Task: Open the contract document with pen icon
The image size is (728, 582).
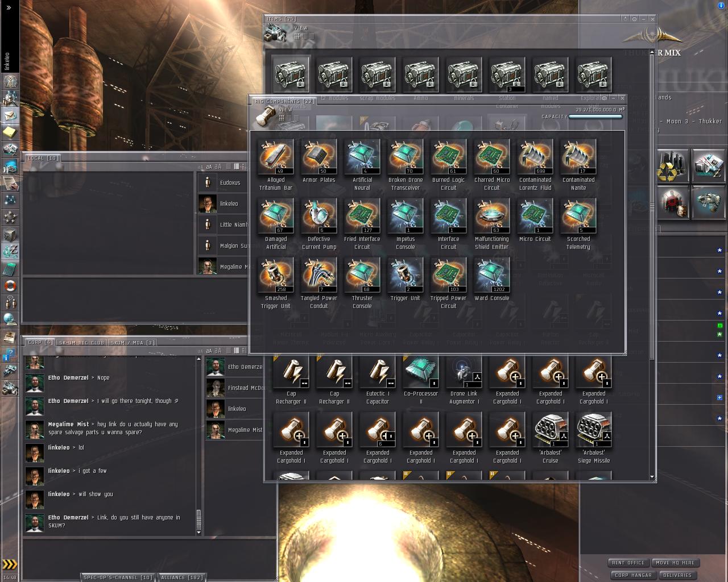Action: (x=10, y=183)
